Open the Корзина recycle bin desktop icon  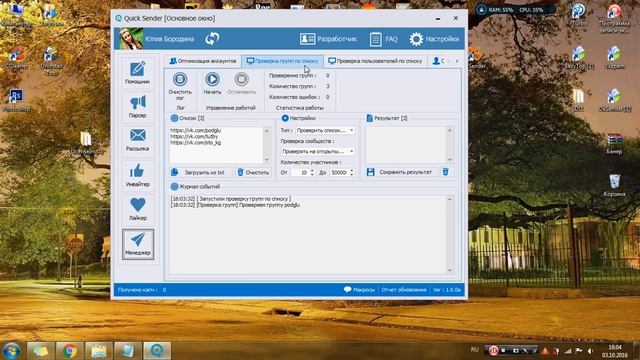point(614,185)
